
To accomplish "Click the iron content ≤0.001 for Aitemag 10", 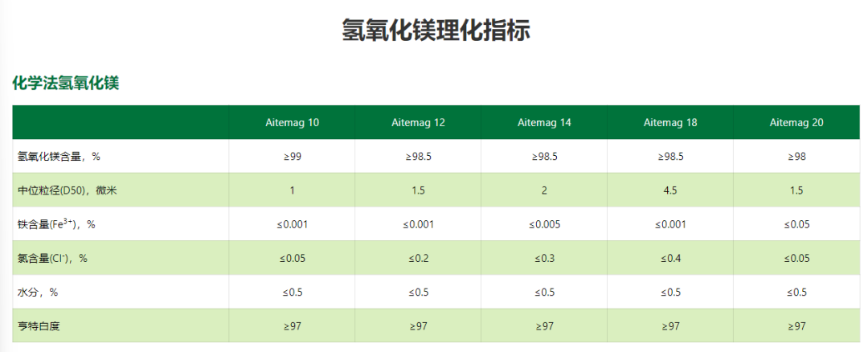I will [292, 224].
